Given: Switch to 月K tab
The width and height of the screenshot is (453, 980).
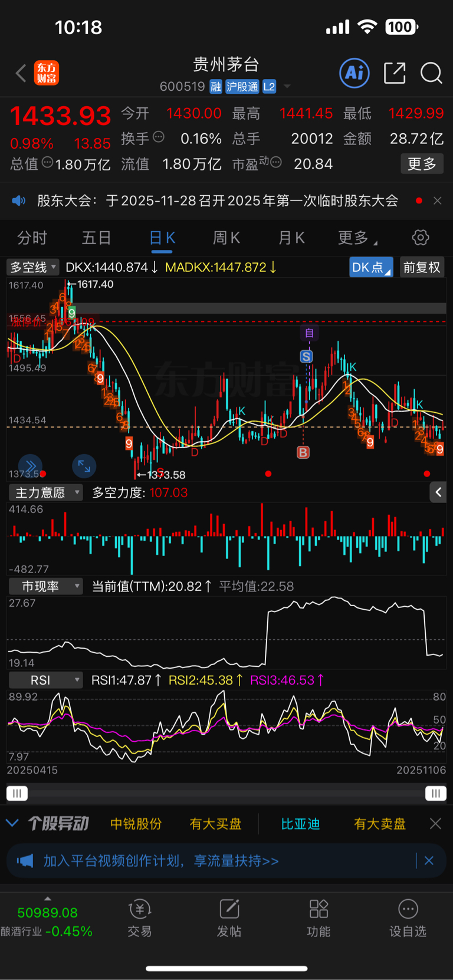Looking at the screenshot, I should [291, 238].
